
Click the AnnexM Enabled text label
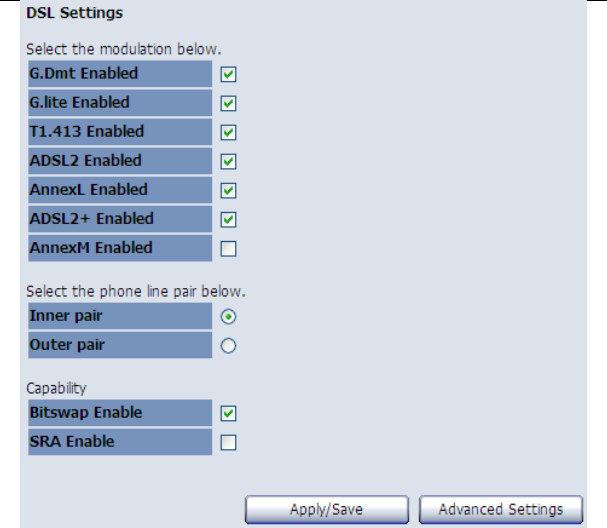91,247
